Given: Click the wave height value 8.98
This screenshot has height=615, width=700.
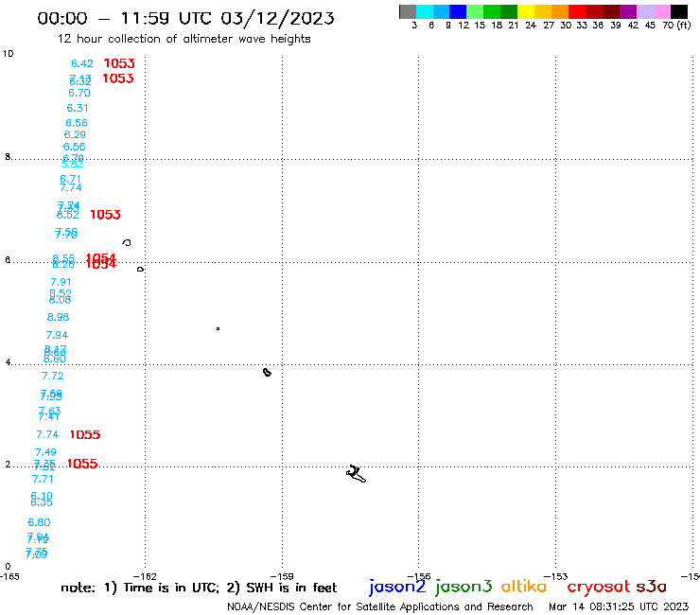Looking at the screenshot, I should click(58, 317).
